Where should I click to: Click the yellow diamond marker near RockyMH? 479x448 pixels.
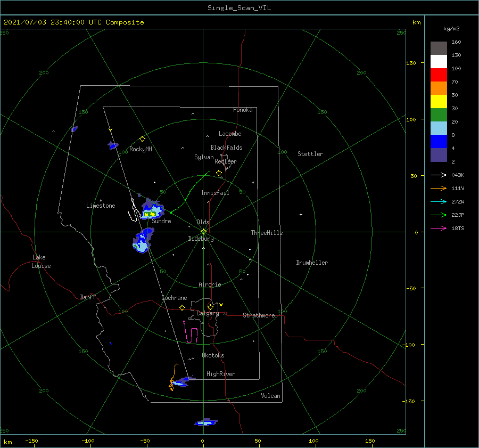[x=142, y=139]
